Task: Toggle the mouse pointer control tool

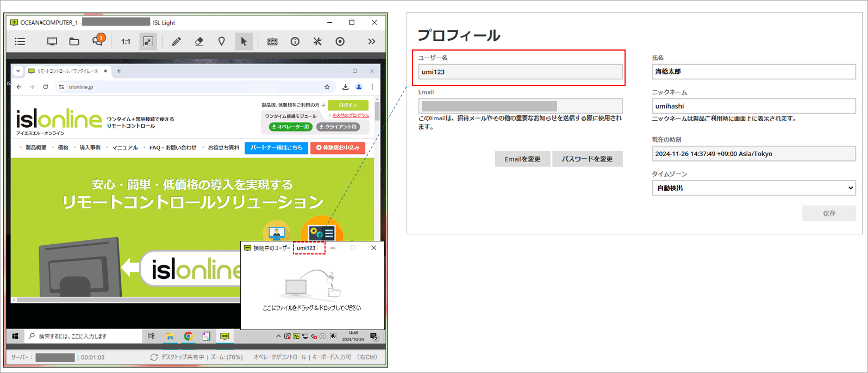Action: click(243, 41)
